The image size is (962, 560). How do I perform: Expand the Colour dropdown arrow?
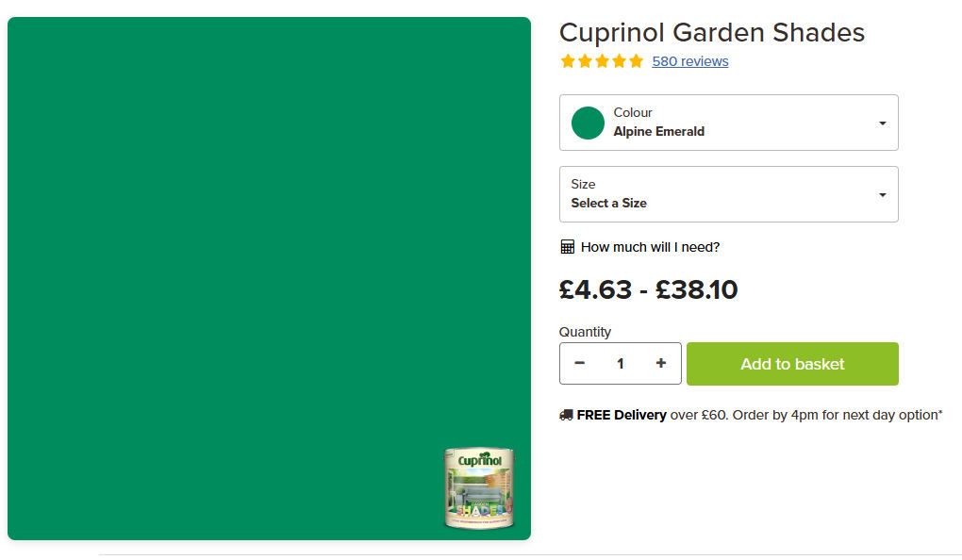882,124
